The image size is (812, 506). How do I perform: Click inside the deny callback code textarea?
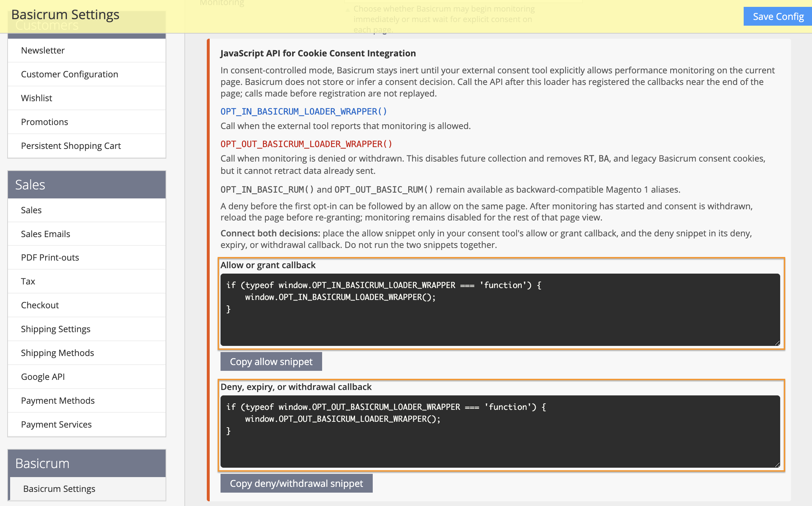[500, 432]
